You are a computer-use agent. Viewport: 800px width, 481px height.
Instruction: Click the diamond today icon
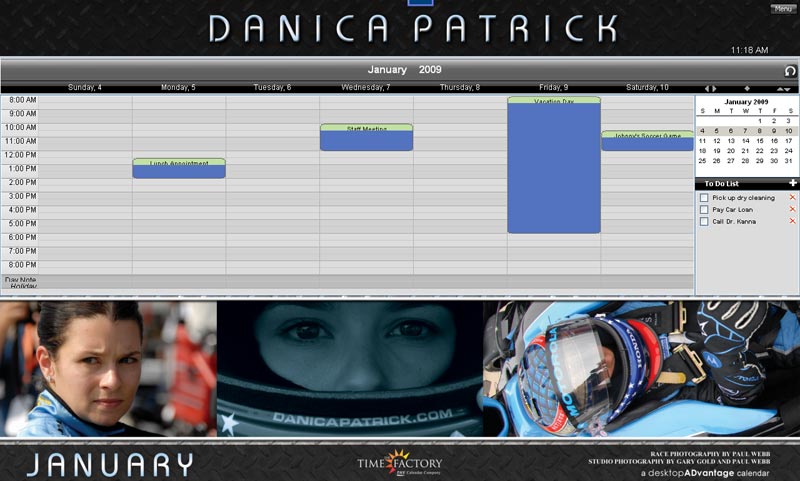[747, 89]
